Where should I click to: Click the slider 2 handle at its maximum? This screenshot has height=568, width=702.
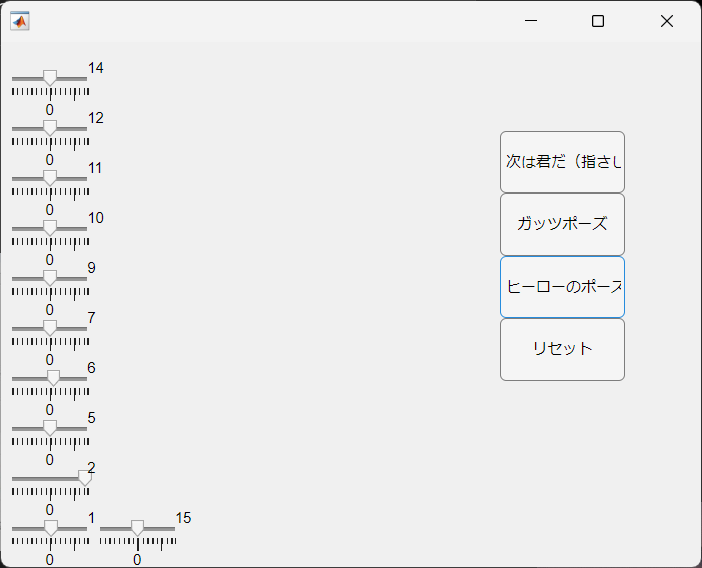(x=85, y=478)
